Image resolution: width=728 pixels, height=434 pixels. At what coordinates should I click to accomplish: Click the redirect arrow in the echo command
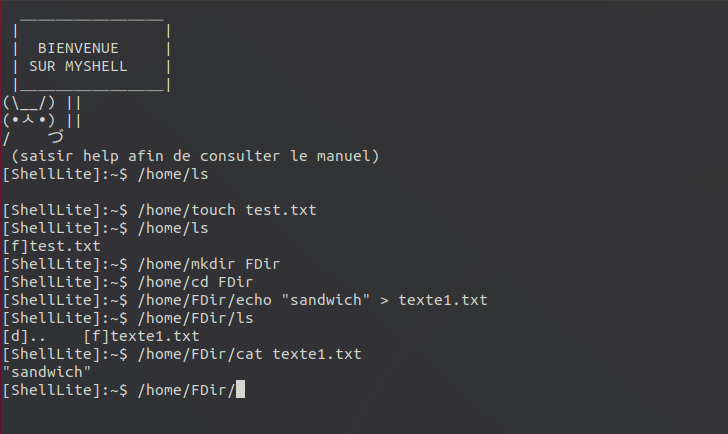[x=385, y=300]
